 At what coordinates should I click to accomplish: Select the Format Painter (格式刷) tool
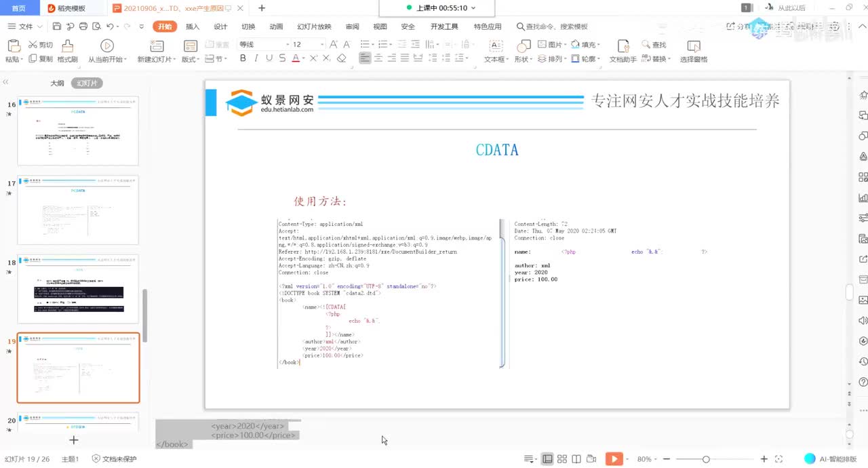click(67, 51)
